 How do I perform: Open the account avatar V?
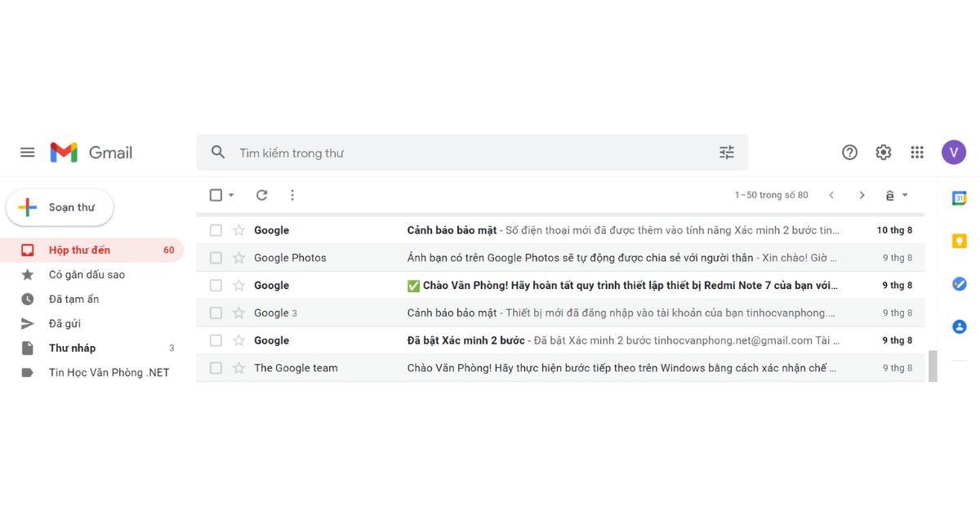(954, 153)
